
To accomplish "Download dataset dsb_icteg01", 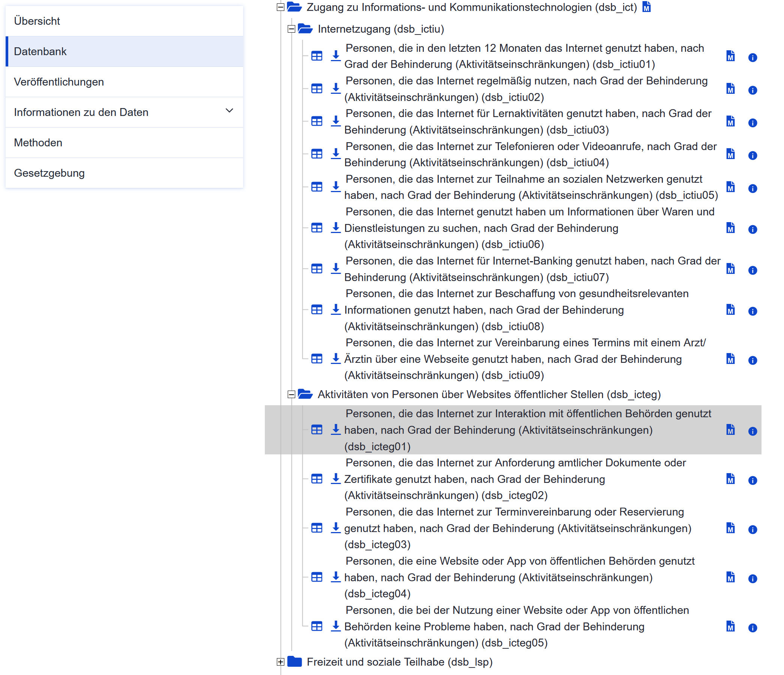I will click(x=336, y=430).
